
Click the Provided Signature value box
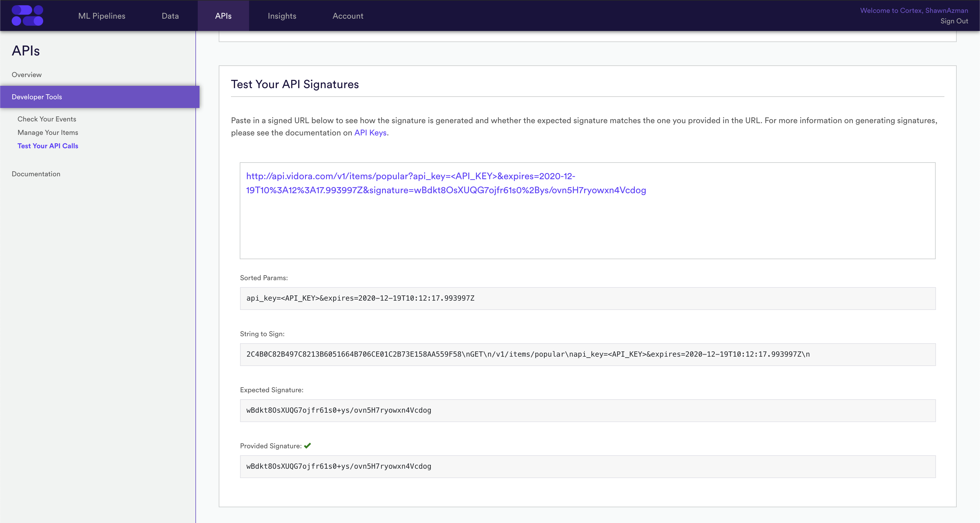tap(587, 466)
